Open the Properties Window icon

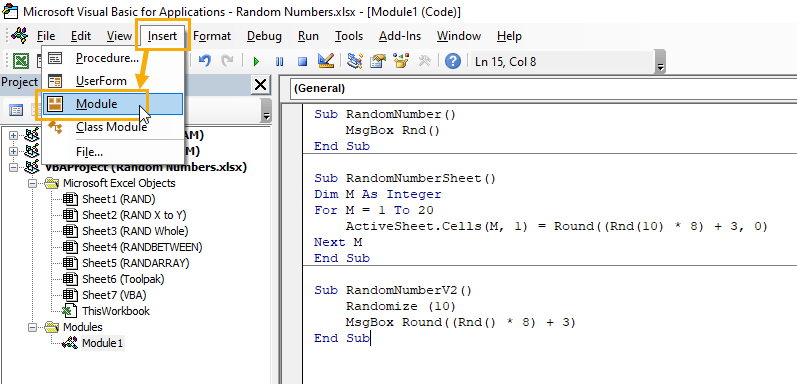click(x=378, y=61)
